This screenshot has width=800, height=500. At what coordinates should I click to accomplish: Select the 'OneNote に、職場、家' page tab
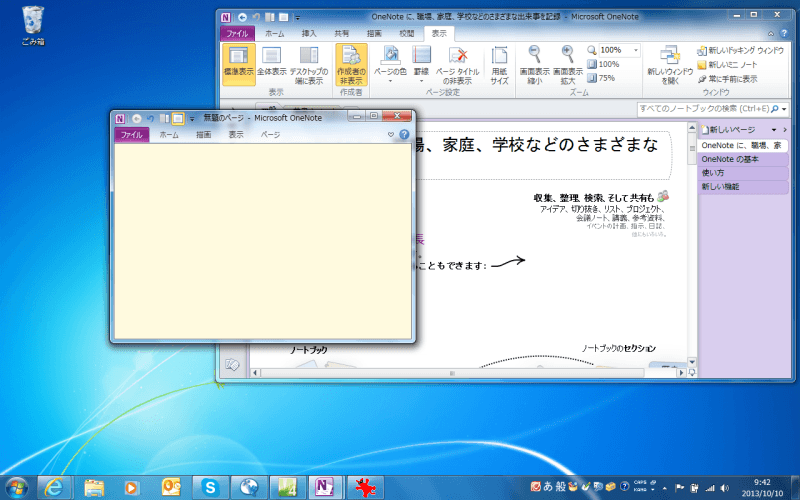742,145
